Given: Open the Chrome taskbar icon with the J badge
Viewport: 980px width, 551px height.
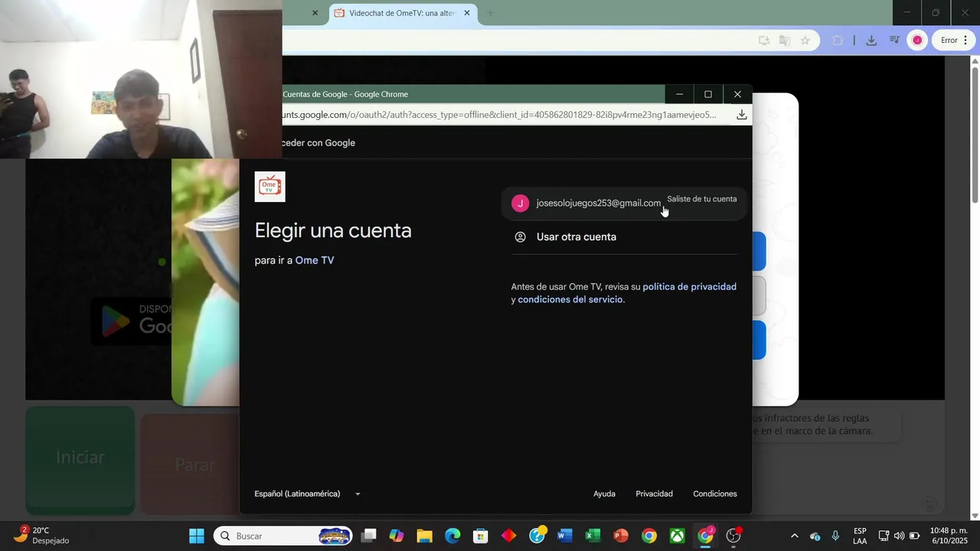Looking at the screenshot, I should coord(705,536).
